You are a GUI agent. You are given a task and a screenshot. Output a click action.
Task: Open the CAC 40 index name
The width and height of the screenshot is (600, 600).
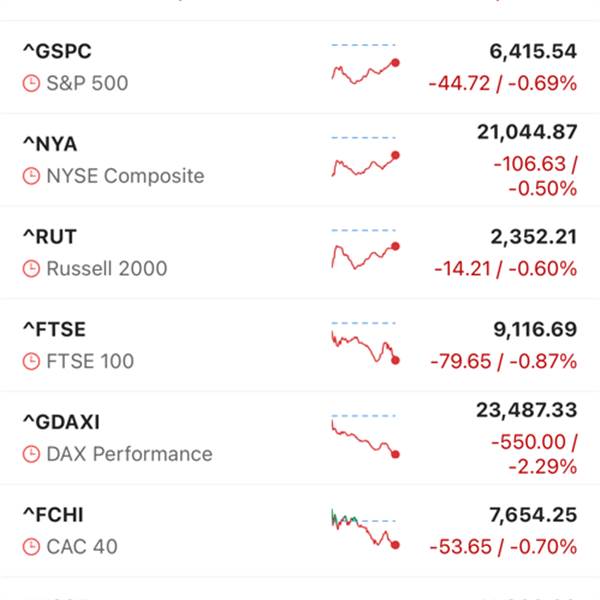click(82, 547)
